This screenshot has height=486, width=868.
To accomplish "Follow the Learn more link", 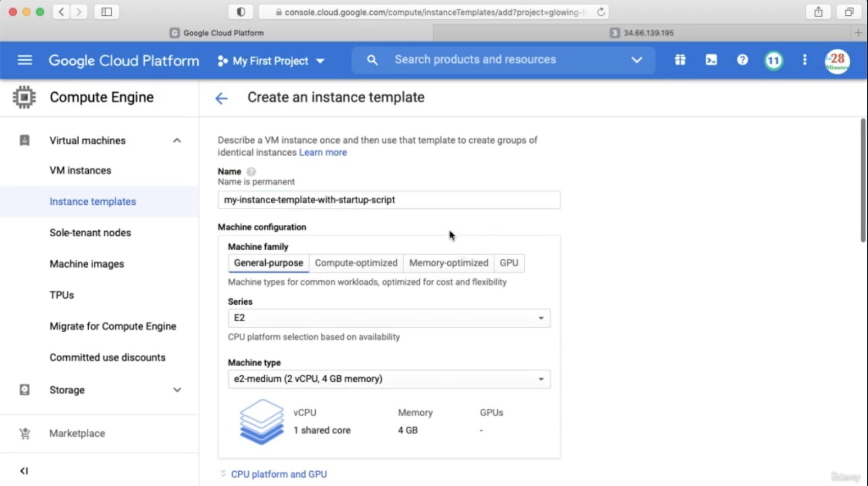I will click(x=323, y=152).
